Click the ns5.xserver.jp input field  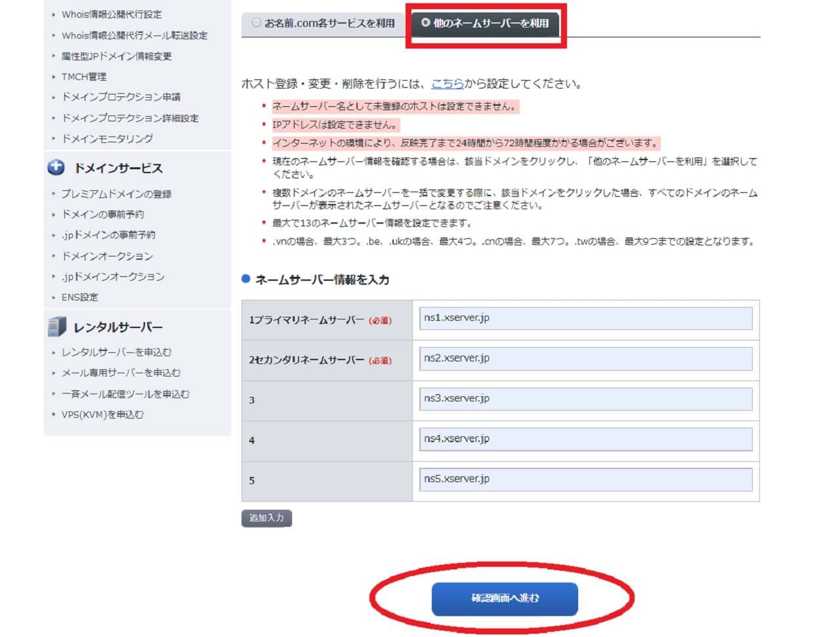tap(585, 480)
